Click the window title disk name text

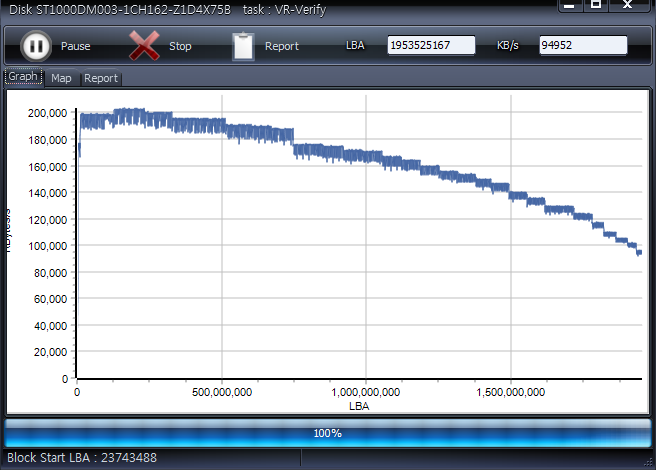(120, 9)
